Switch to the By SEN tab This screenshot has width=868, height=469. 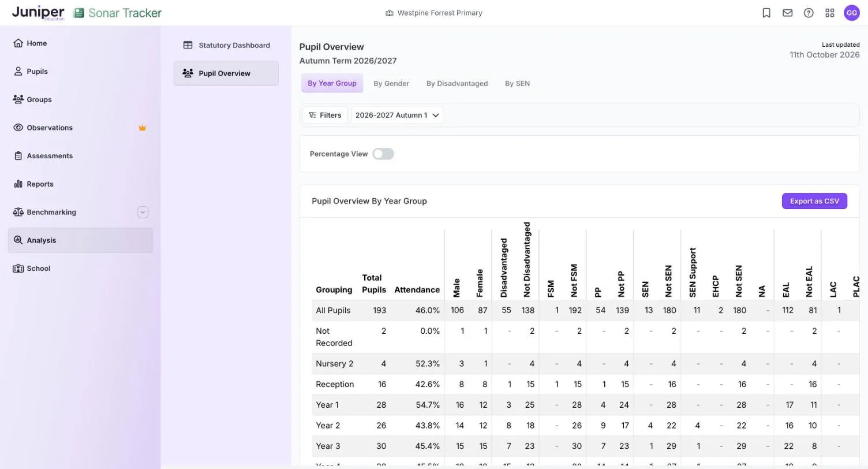(517, 83)
